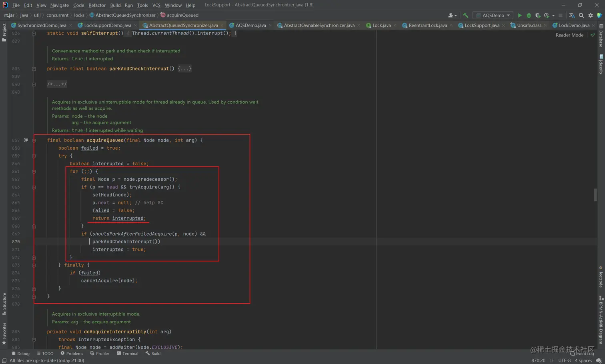Open the Event Log button
The width and height of the screenshot is (605, 364).
pos(582,354)
